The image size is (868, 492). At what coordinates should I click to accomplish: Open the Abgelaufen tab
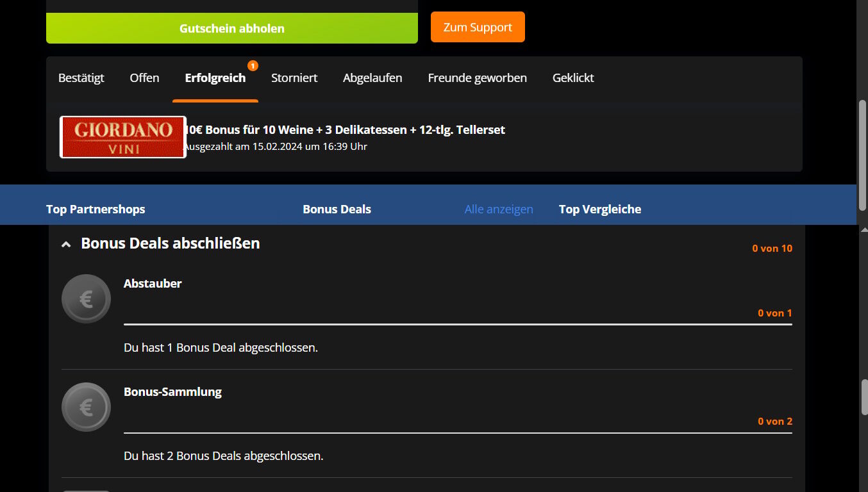(372, 78)
